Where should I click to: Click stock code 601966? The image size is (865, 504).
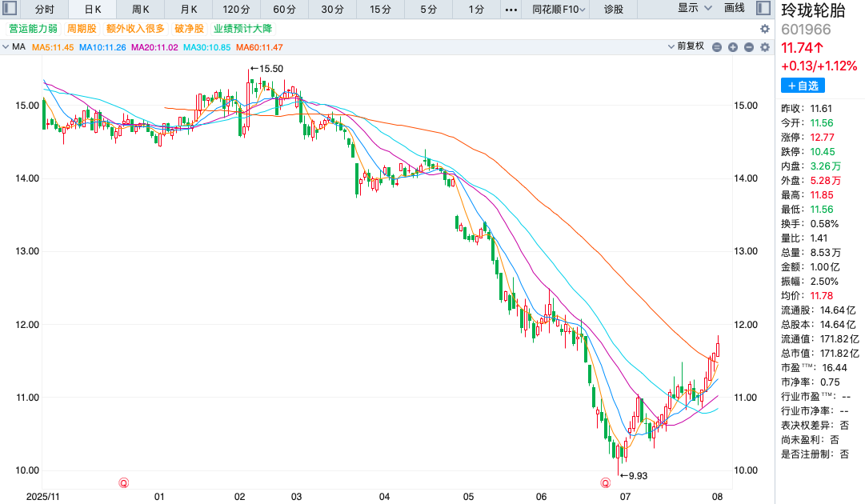tap(806, 30)
